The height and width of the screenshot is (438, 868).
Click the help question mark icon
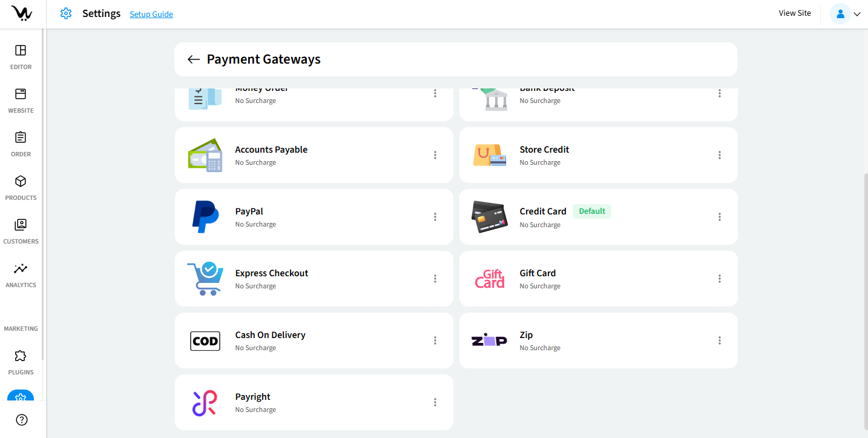[22, 420]
